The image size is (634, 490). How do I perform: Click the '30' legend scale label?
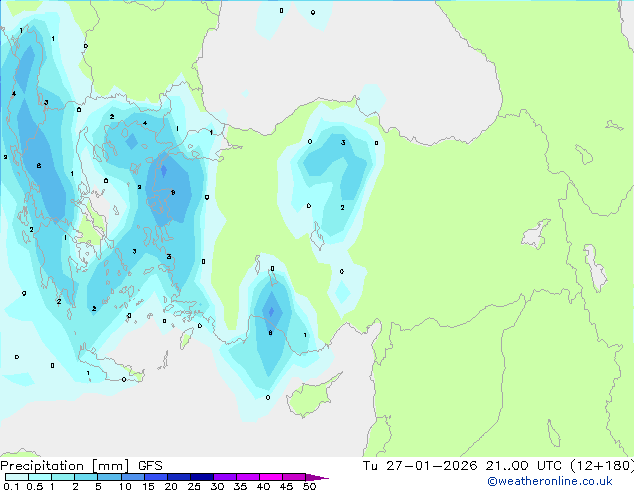click(217, 486)
